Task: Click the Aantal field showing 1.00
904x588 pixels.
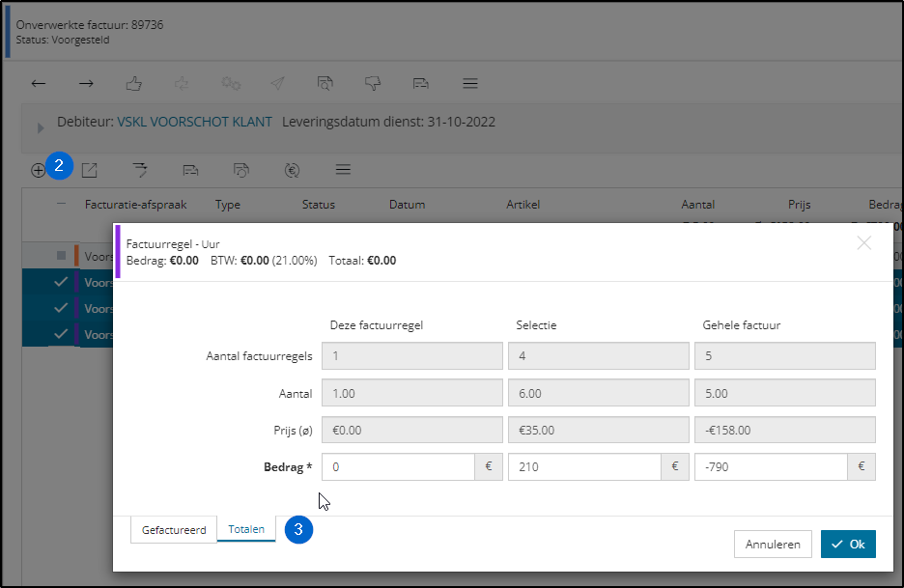Action: pyautogui.click(x=412, y=393)
